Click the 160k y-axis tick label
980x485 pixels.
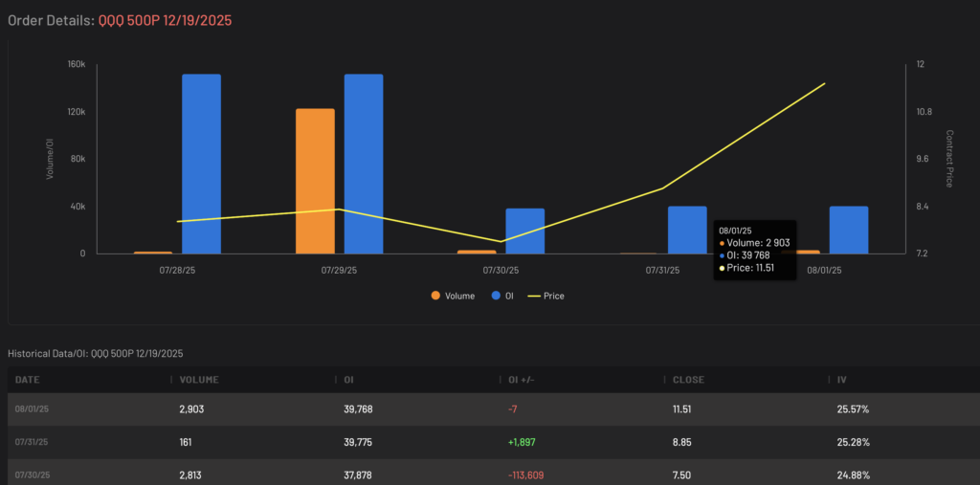click(77, 64)
